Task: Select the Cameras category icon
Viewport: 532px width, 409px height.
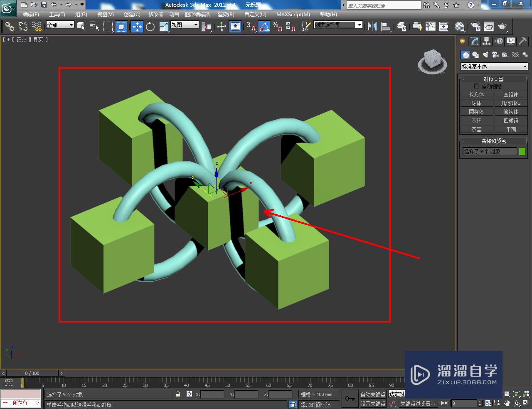Action: 495,54
